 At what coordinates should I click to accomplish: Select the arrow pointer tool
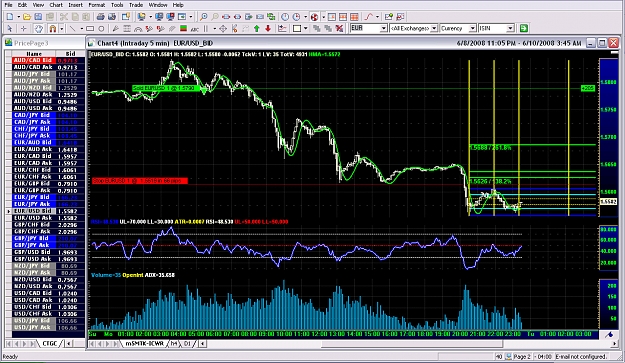click(x=10, y=28)
